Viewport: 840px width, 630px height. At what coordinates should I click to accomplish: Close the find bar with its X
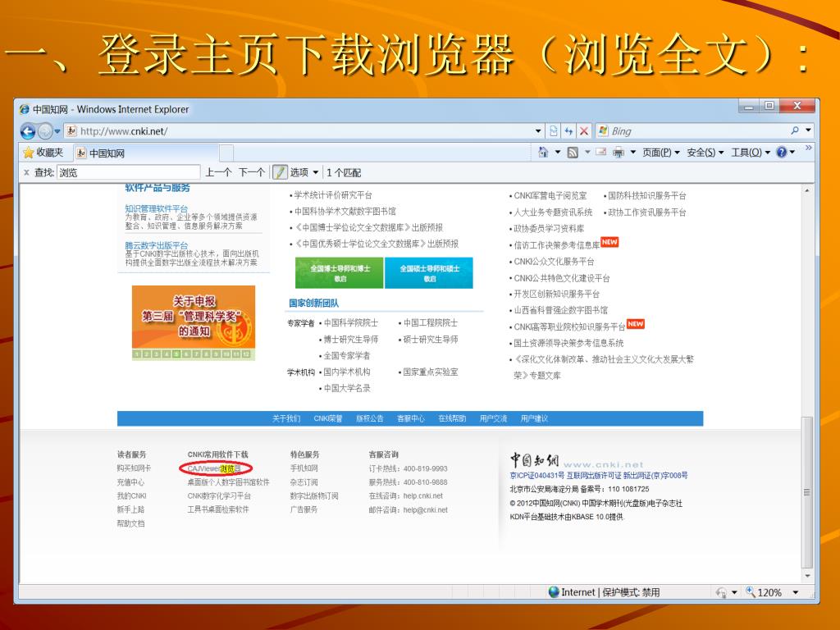click(26, 172)
